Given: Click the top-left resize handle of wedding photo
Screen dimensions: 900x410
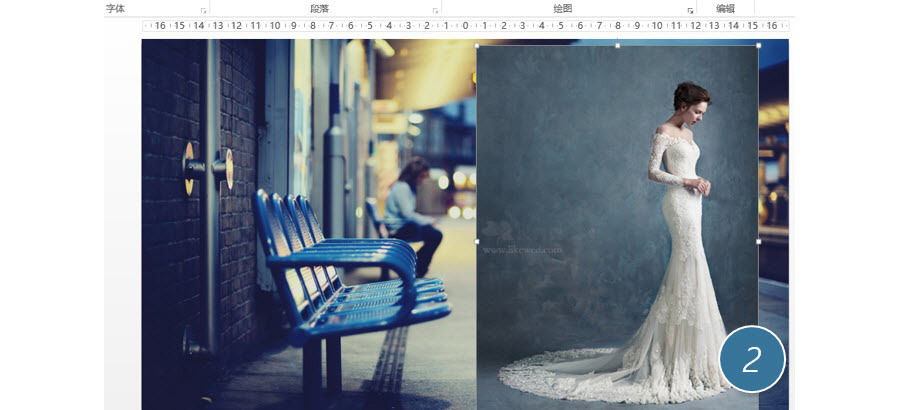Looking at the screenshot, I should pos(477,45).
